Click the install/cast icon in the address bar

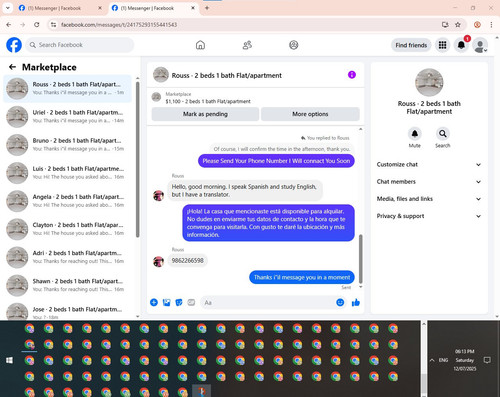tap(445, 25)
